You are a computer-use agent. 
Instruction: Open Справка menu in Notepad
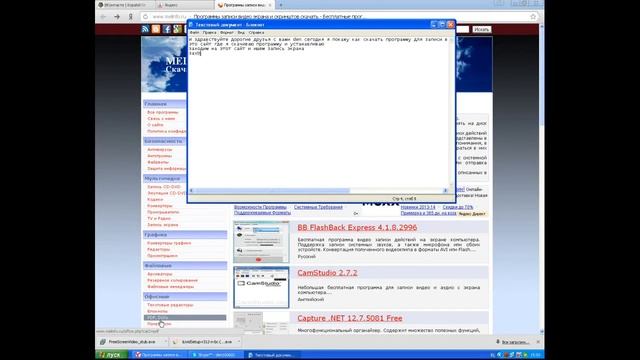256,32
